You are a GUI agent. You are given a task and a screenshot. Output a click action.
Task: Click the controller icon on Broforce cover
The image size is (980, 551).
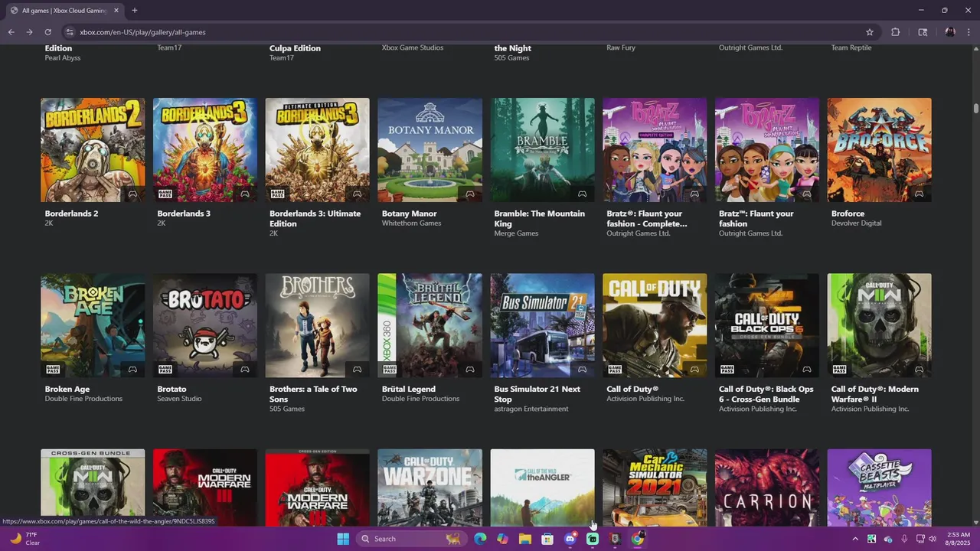pyautogui.click(x=919, y=194)
